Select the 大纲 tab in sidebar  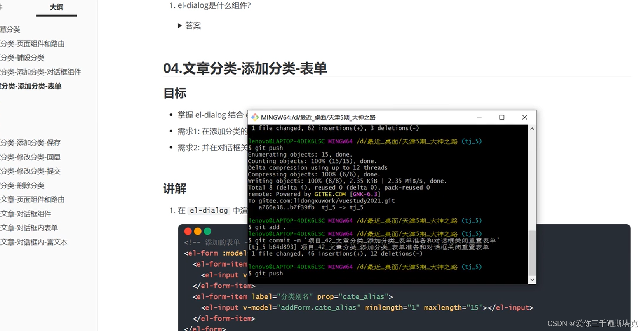click(x=56, y=7)
